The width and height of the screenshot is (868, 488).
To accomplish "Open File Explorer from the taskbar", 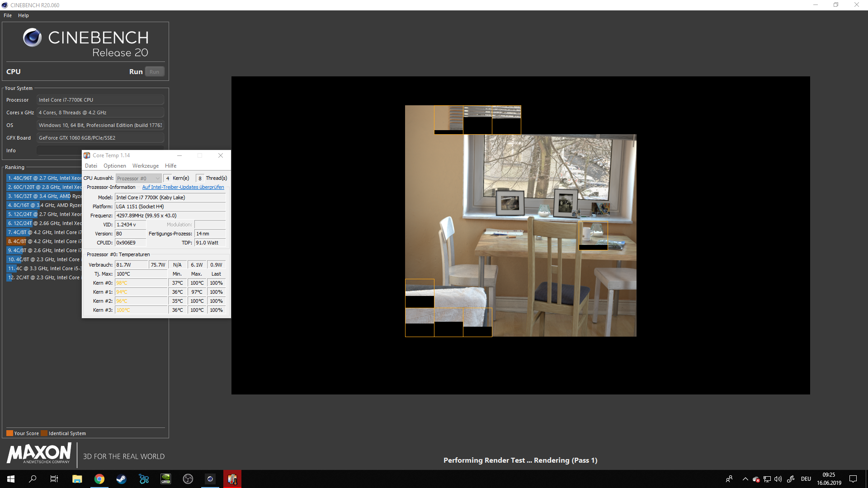I will [77, 479].
